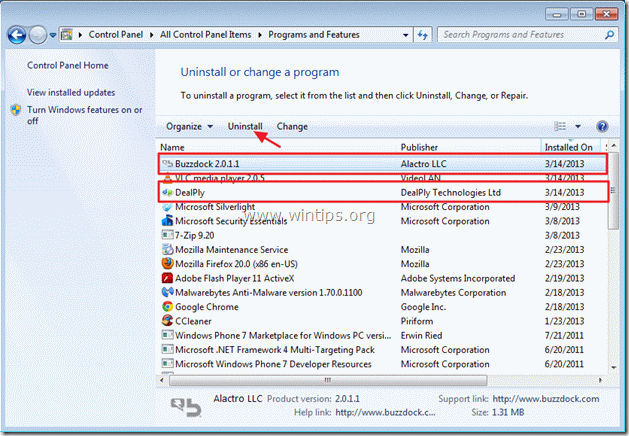The height and width of the screenshot is (436, 629).
Task: Open the Buzzdock help link
Action: [385, 412]
